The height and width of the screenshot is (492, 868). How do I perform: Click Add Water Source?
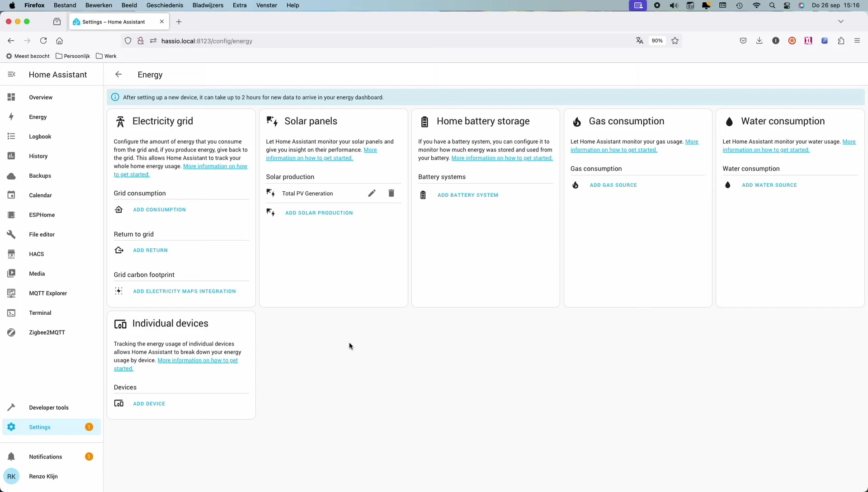[769, 185]
